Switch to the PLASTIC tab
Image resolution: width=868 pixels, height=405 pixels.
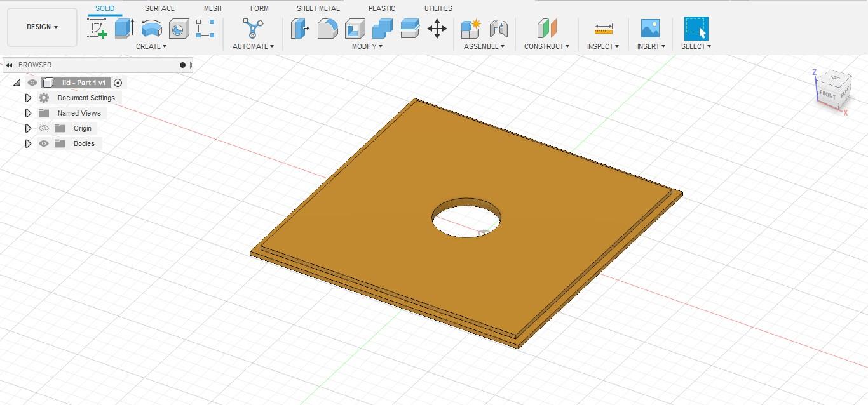click(382, 8)
